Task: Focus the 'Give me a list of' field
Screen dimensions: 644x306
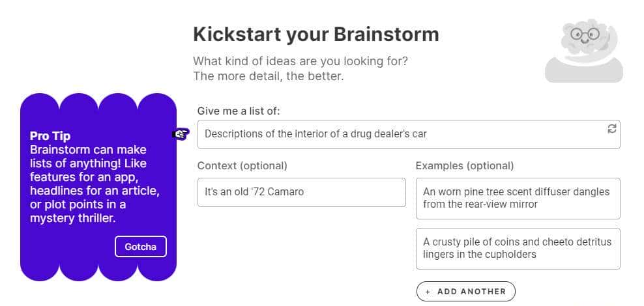Action: coord(398,134)
